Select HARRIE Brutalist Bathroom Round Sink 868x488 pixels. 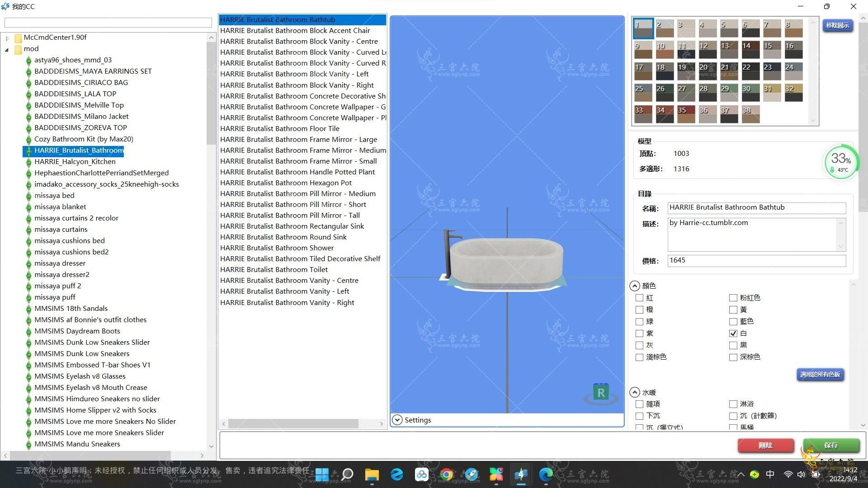(x=283, y=237)
